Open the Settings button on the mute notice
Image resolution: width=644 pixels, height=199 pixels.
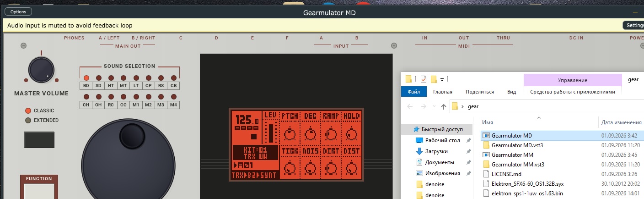point(634,25)
